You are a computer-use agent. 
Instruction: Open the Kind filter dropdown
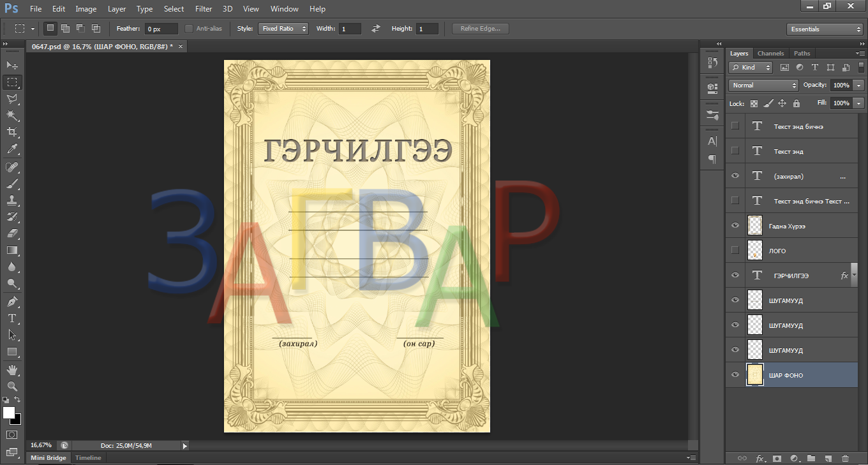pos(751,67)
